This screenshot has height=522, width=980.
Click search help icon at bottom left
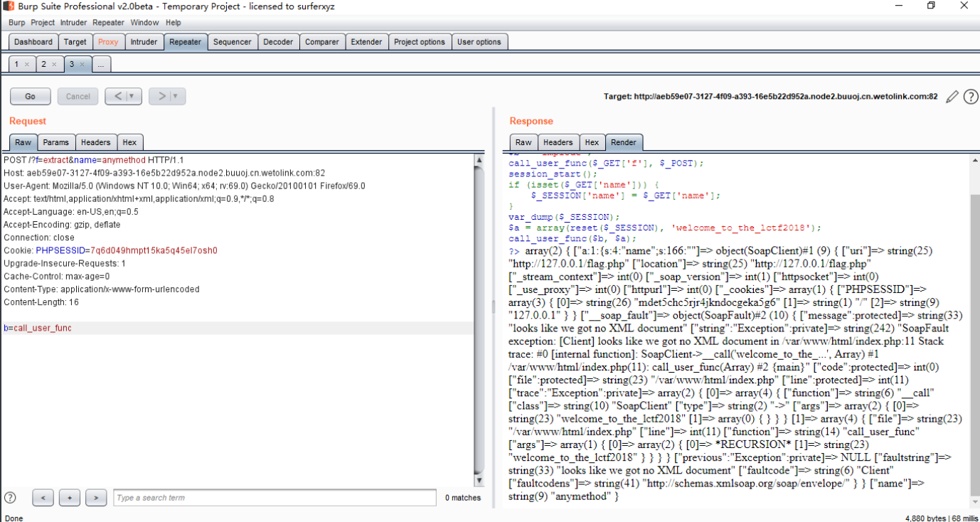[10, 497]
